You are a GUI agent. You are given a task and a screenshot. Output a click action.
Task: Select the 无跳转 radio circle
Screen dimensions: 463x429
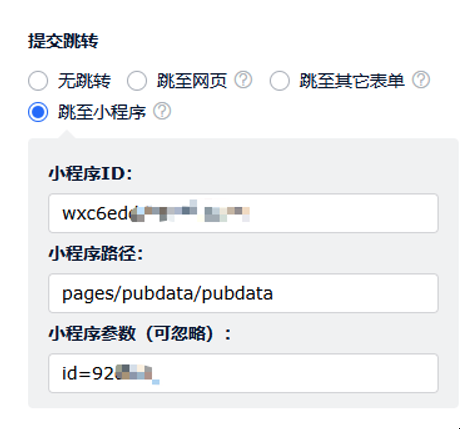click(38, 81)
